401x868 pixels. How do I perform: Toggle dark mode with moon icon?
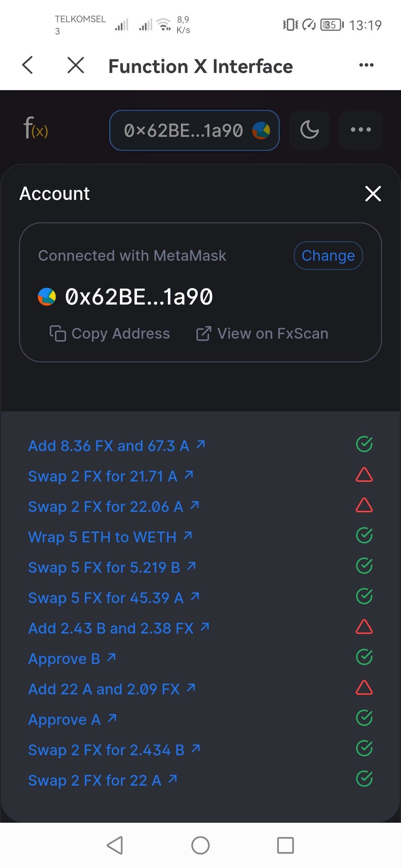(x=309, y=130)
